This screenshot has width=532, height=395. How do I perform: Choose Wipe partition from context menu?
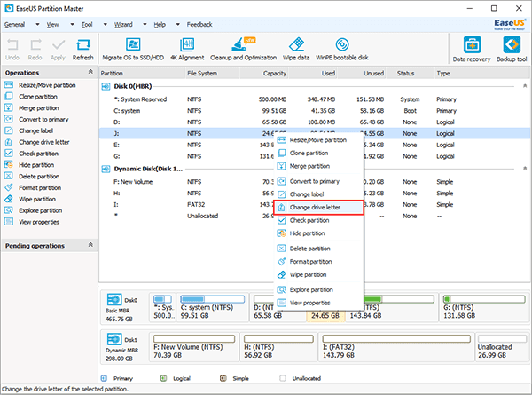click(x=319, y=274)
